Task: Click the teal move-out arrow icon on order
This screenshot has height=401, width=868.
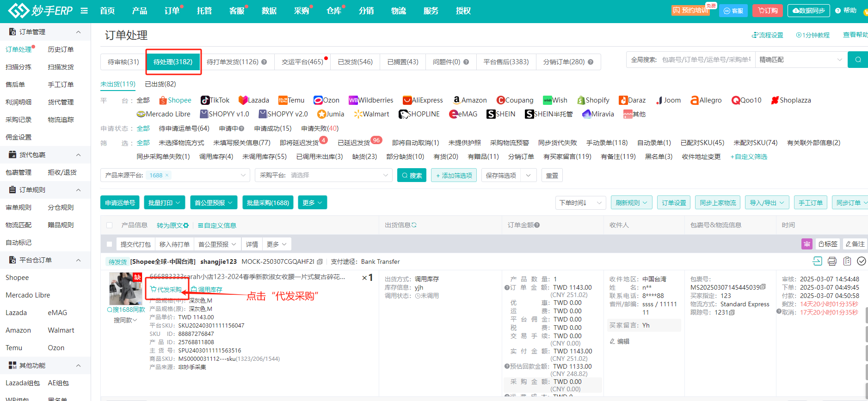Action: [x=817, y=261]
